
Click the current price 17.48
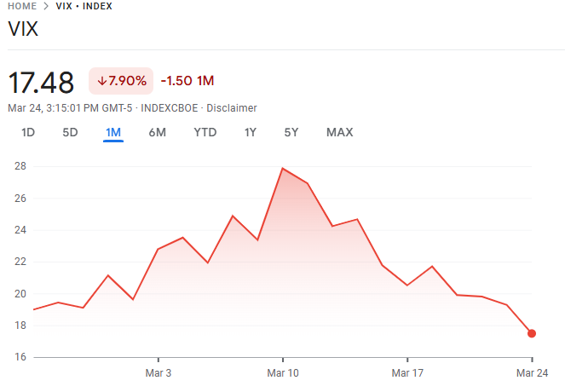[41, 83]
